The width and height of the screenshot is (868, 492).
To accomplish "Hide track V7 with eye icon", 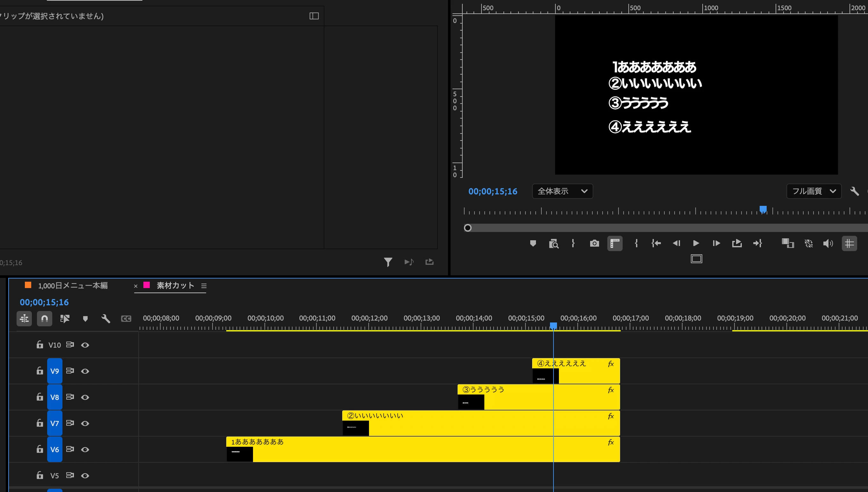I will tap(85, 423).
